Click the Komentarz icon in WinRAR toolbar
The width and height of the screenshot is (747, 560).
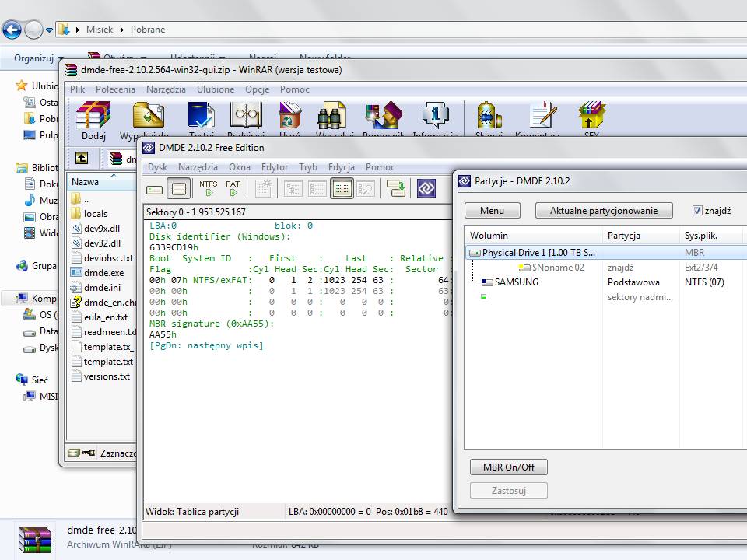coord(543,115)
